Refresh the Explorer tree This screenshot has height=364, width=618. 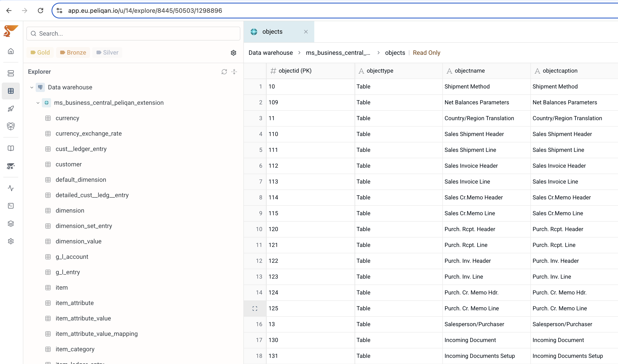224,72
